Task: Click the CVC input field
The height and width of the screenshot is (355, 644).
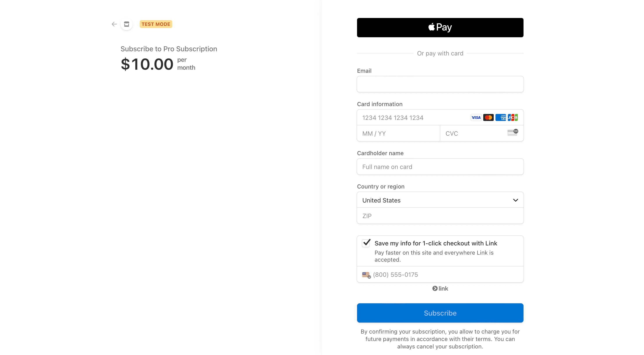Action: pos(474,134)
